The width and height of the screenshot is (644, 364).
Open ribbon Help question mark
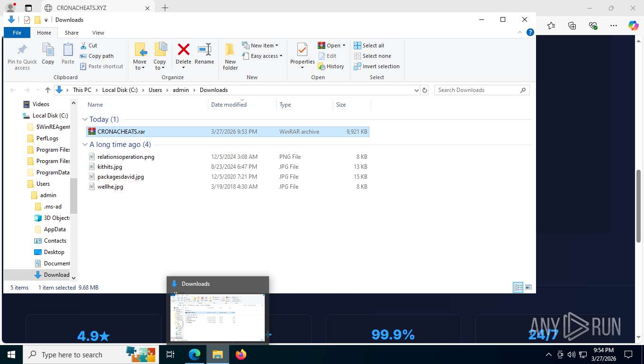[x=530, y=32]
